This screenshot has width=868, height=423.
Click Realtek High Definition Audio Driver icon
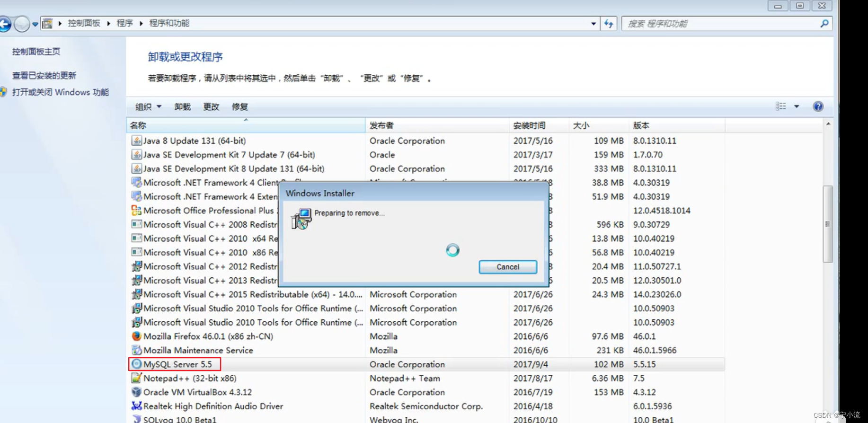tap(136, 406)
